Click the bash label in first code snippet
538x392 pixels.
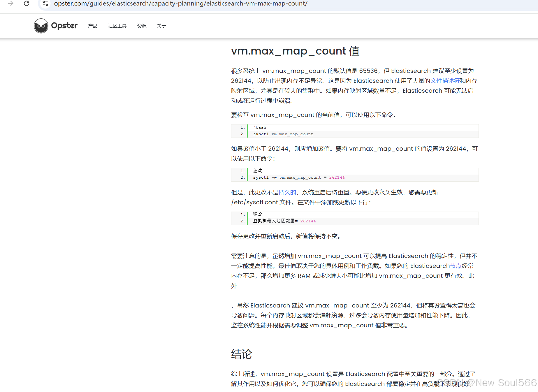pyautogui.click(x=260, y=127)
